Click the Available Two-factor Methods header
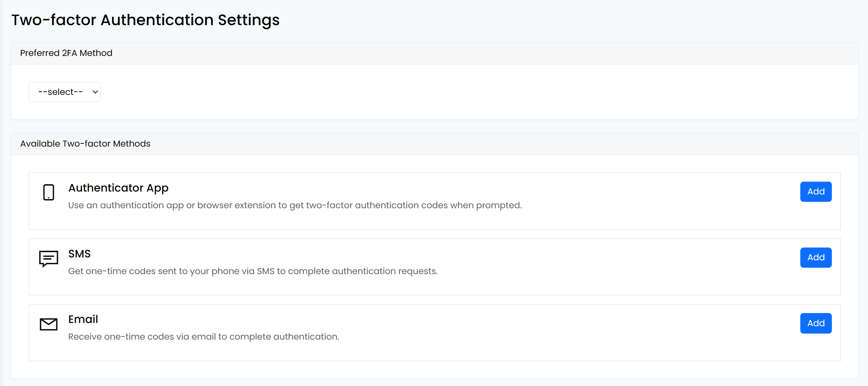 pos(85,143)
